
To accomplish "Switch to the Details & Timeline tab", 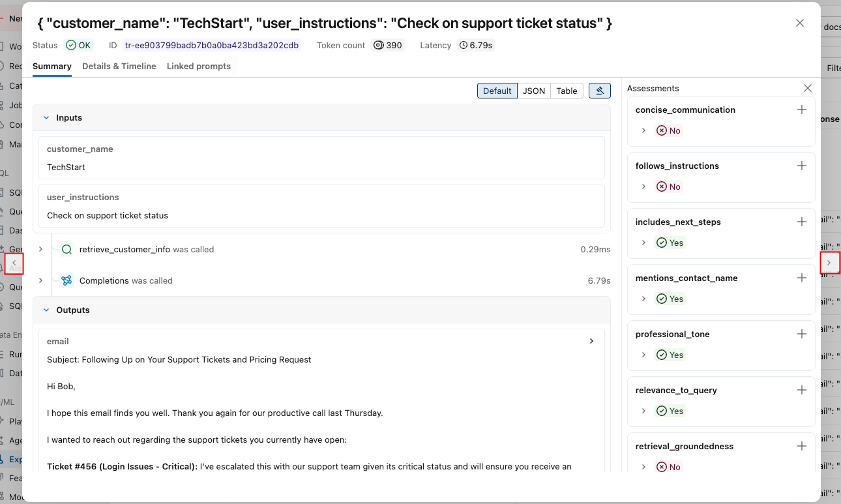I will [119, 66].
